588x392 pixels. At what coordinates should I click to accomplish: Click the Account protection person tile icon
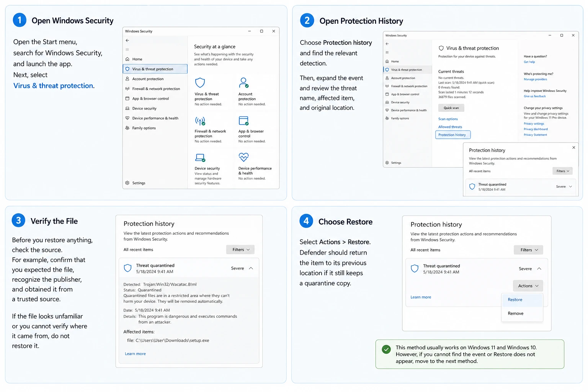pyautogui.click(x=244, y=83)
